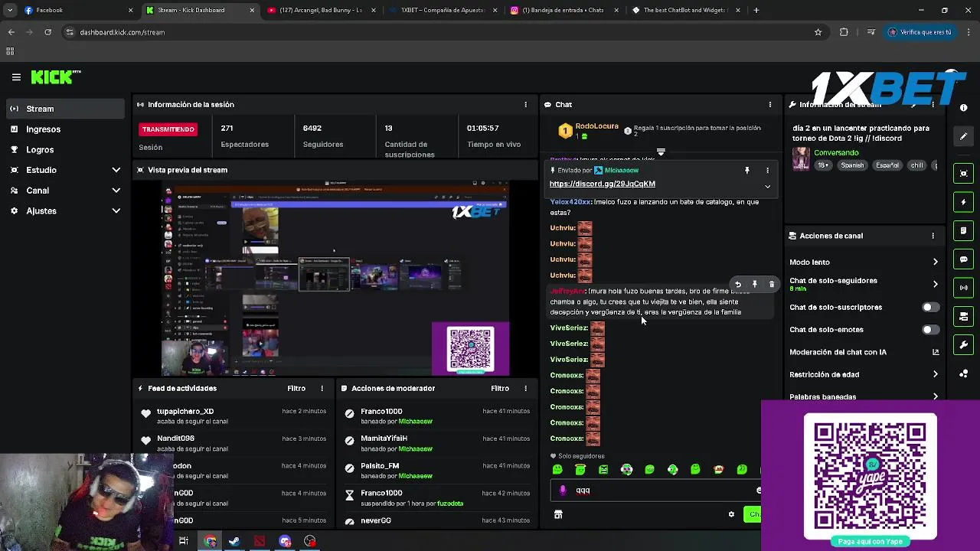
Task: Click the lightning bolt icon in the right toolbar
Action: pos(964,202)
